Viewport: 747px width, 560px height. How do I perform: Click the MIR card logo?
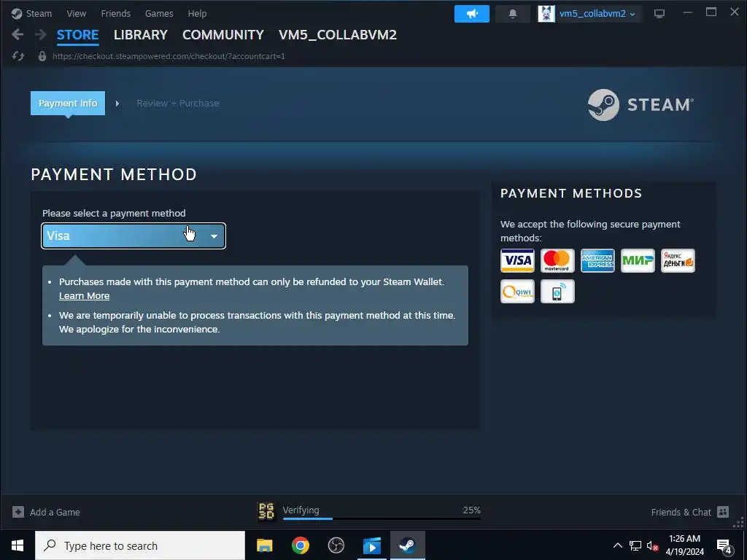coord(638,260)
